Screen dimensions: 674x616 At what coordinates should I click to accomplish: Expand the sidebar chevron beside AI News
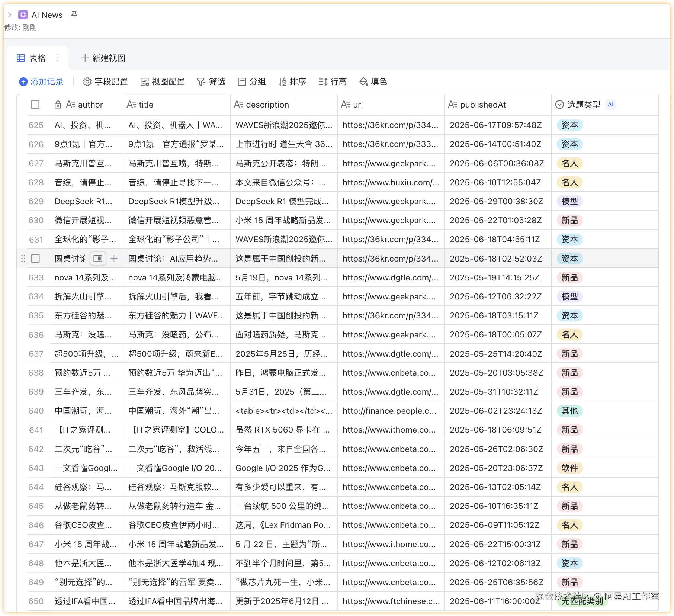(x=10, y=15)
